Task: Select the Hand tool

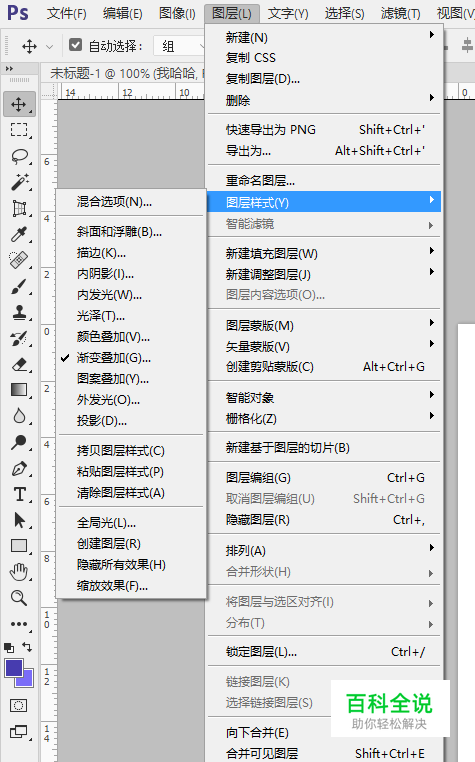Action: (19, 572)
